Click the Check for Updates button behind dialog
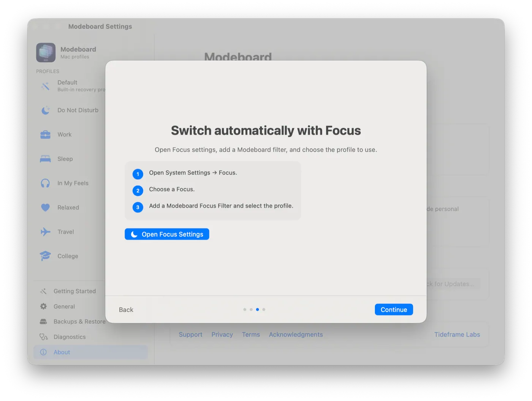 click(x=453, y=284)
